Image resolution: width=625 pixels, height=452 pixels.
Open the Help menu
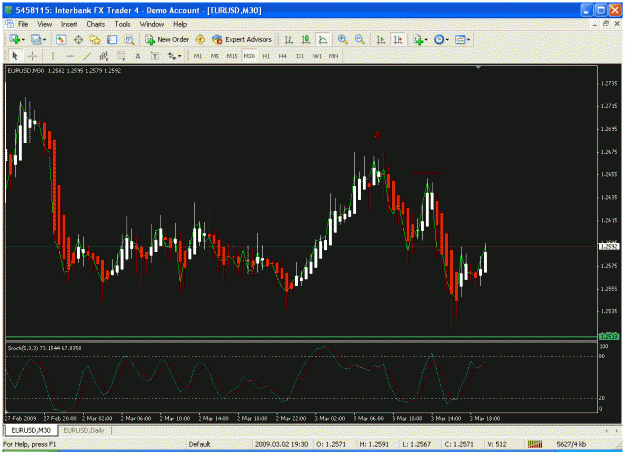click(x=180, y=24)
